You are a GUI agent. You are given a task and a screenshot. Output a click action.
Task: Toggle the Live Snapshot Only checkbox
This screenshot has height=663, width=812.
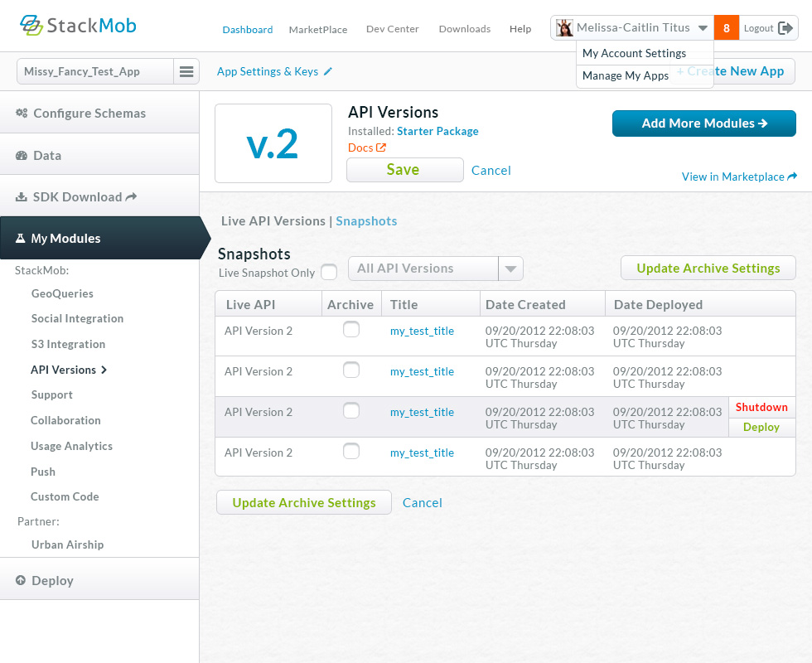[x=329, y=272]
